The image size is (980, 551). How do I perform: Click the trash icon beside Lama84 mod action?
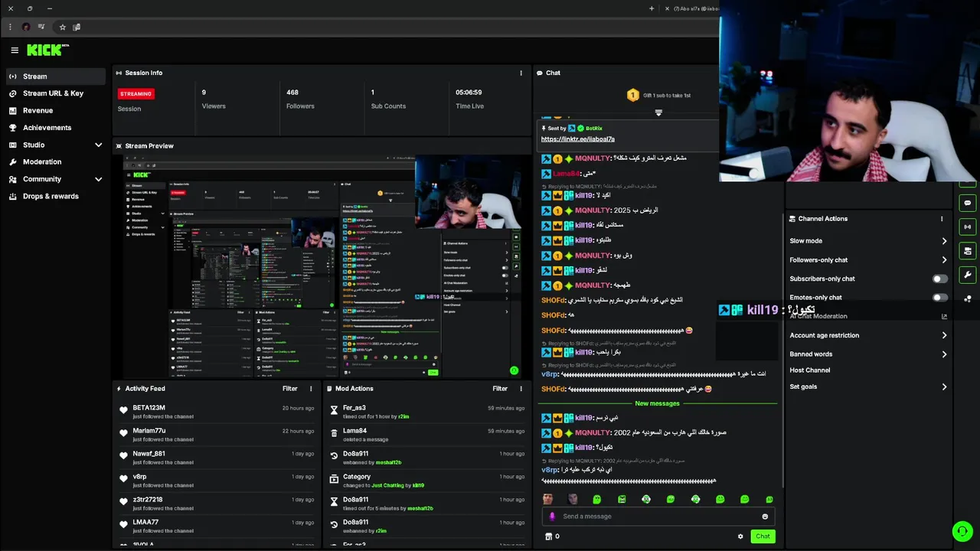(334, 433)
